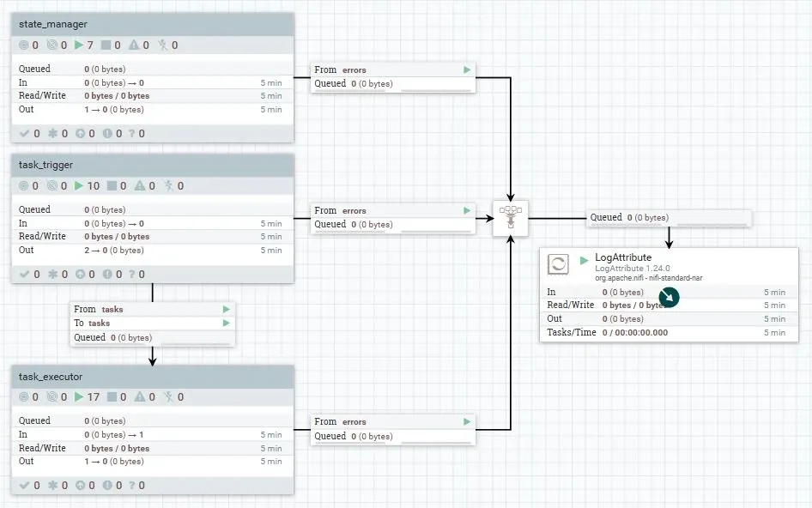Viewport: 812px width, 508px height.
Task: Click the In value 0 (0 bytes) → 1 in task_executor
Action: pyautogui.click(x=114, y=434)
